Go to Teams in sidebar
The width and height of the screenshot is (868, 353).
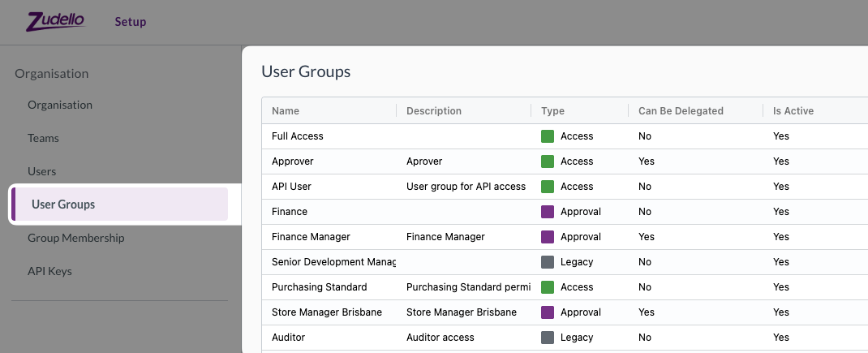(x=43, y=138)
